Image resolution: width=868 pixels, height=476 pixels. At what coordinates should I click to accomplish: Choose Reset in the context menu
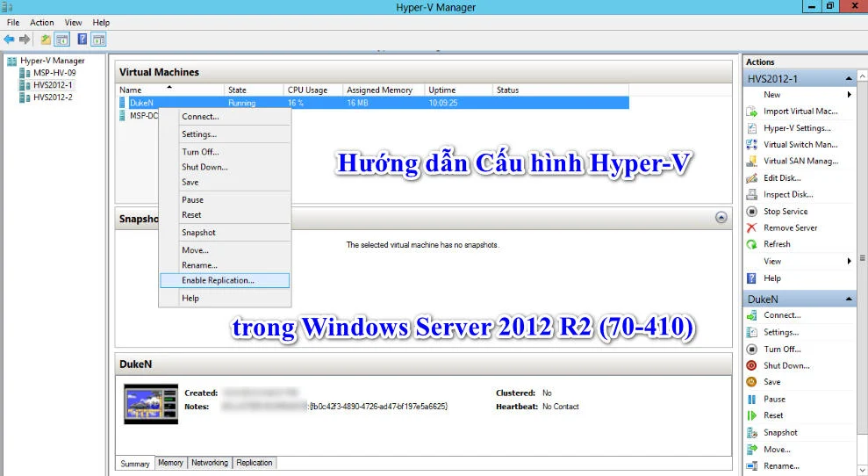click(225, 215)
